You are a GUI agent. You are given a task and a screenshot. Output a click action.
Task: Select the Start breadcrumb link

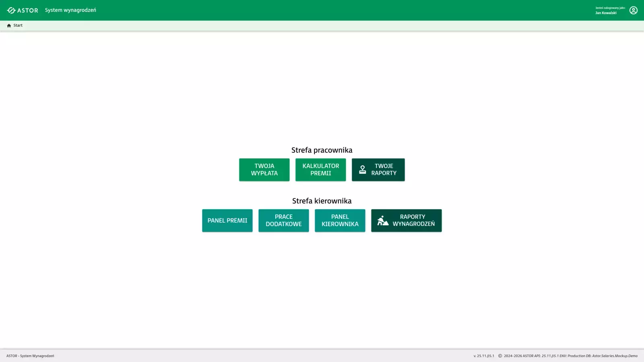point(18,25)
